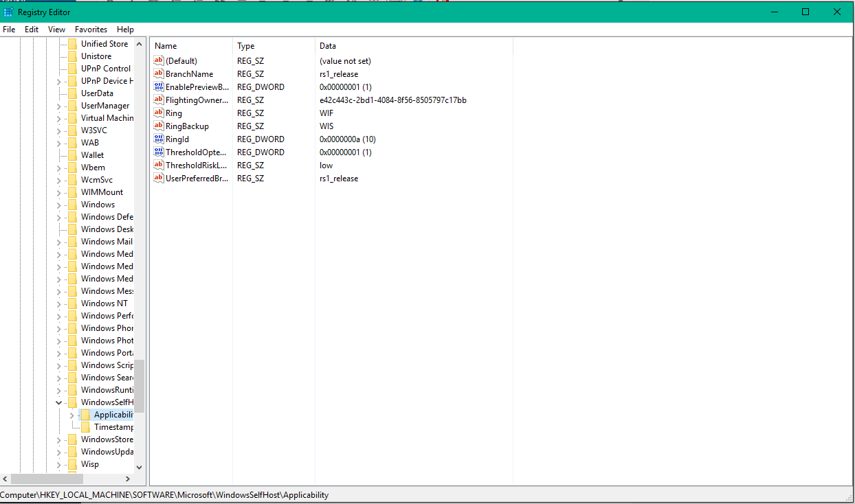Click the Registry Editor title bar icon
Viewport: 855px width, 504px height.
8,12
